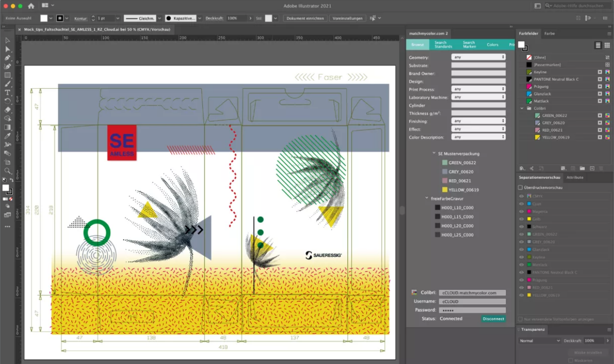Collapse the Colibri swatch group
The image size is (614, 364).
522,108
